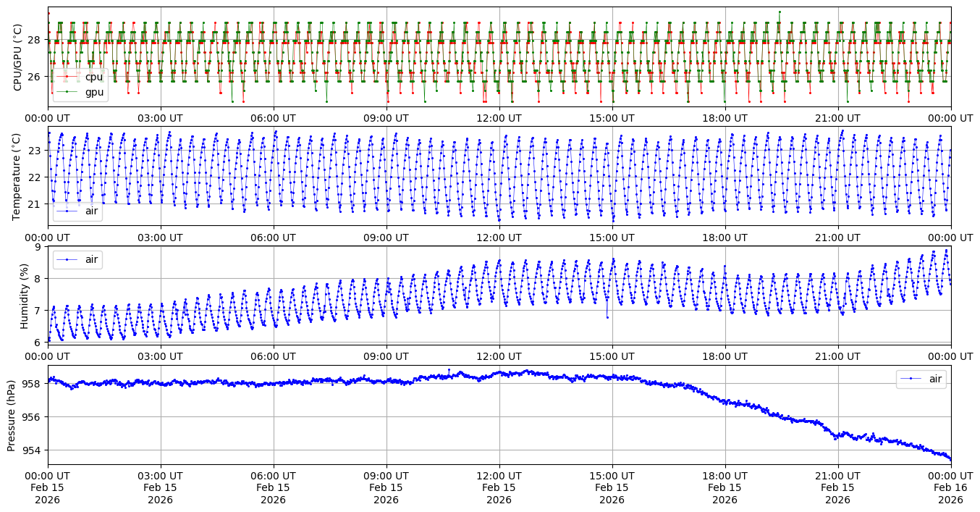980x512 pixels.
Task: Click the humidity outlier dip near 15:00 UT
Action: (607, 317)
